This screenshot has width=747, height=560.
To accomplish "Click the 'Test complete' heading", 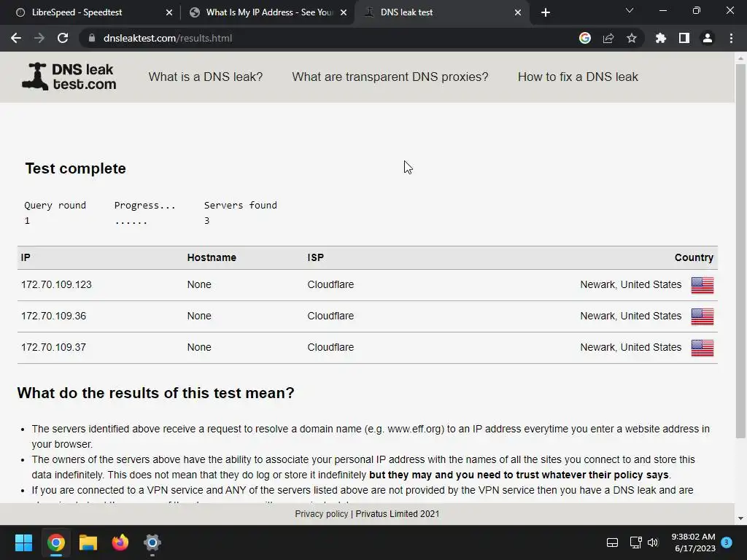I will 75,168.
